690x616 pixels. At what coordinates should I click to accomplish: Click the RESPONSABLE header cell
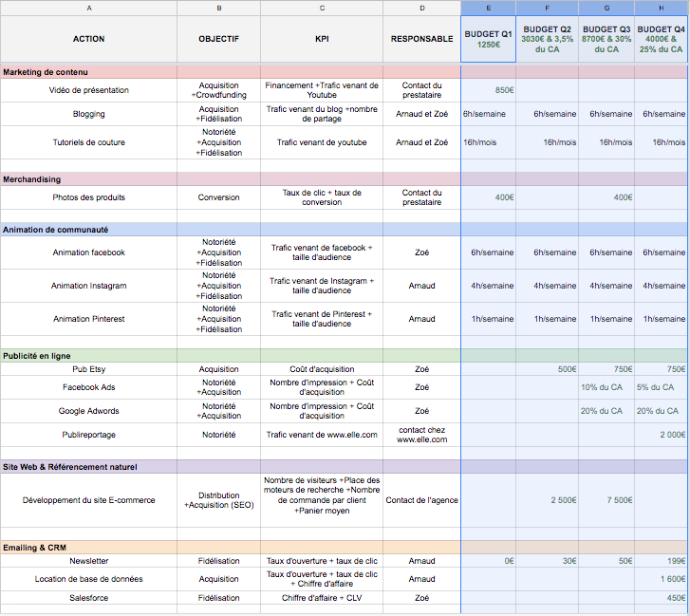(x=421, y=39)
